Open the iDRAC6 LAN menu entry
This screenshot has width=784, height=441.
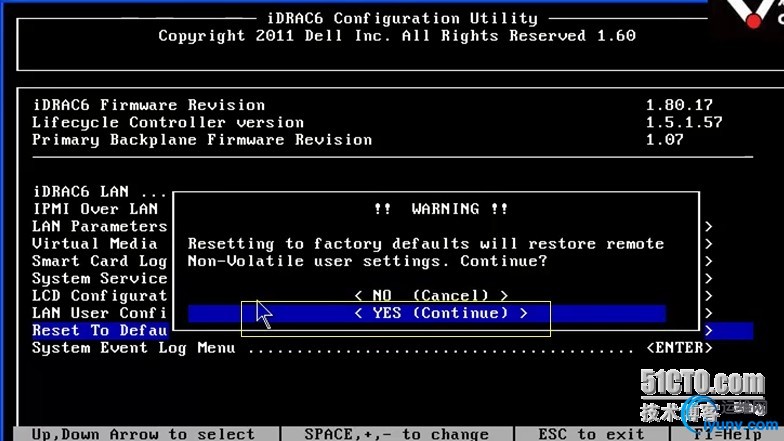[x=99, y=192]
